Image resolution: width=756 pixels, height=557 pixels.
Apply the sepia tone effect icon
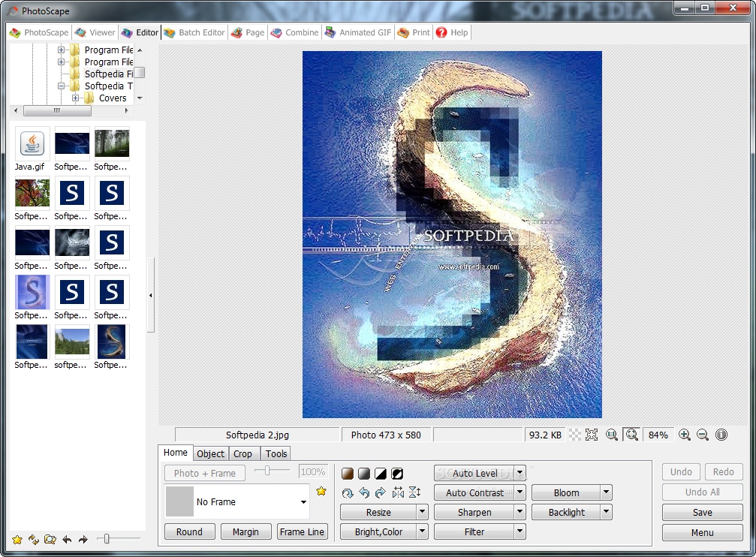click(x=347, y=474)
